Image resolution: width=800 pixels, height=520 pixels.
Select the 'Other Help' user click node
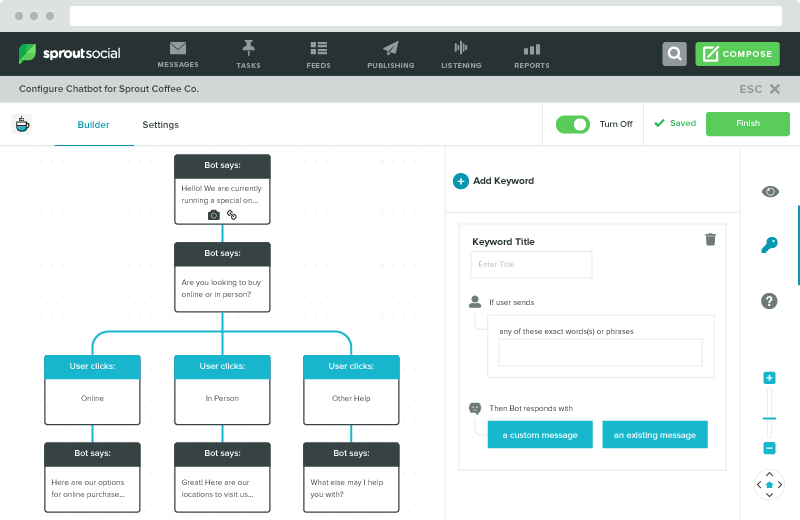click(352, 390)
